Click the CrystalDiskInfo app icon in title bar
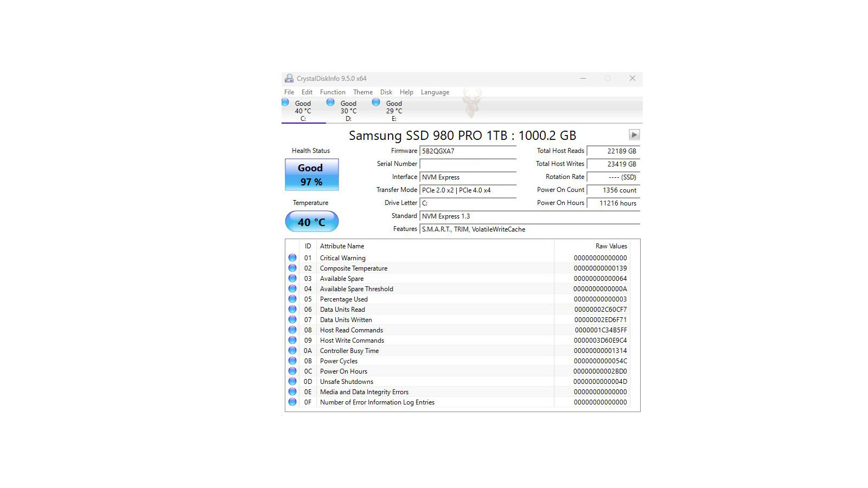This screenshot has height=488, width=868. 289,79
